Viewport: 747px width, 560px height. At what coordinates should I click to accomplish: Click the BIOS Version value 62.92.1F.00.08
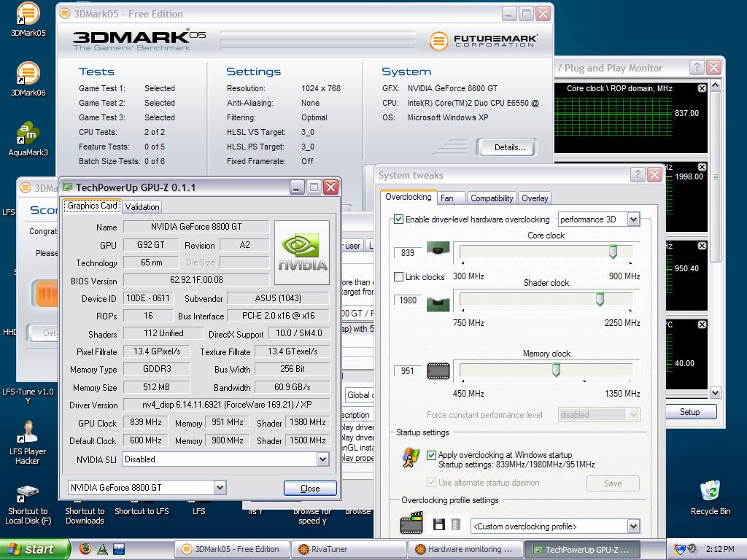pos(196,280)
